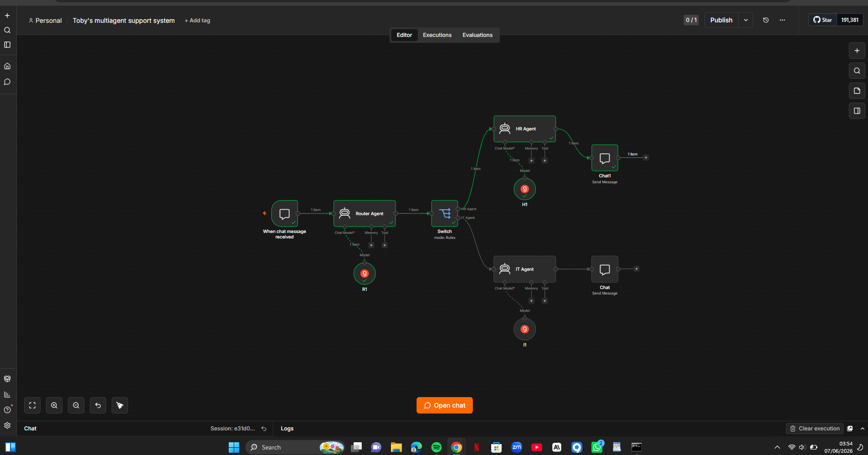Open the settings gear in left sidebar

[x=7, y=425]
